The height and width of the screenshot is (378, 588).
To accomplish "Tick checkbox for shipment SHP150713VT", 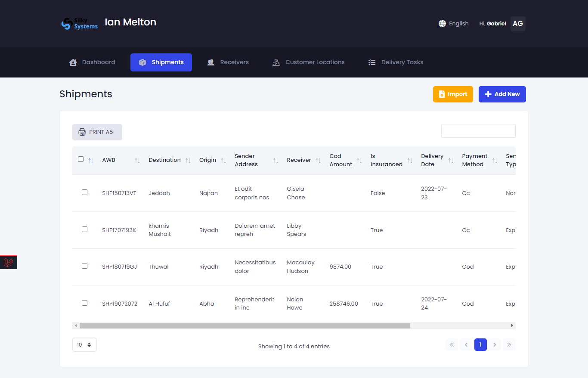I will coord(85,192).
